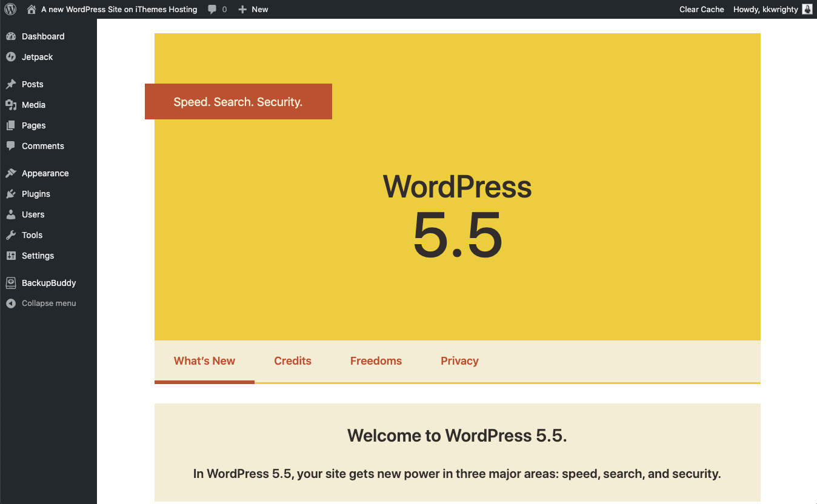Click Clear Cache in admin bar
Screen dimensions: 817x504
pos(702,9)
